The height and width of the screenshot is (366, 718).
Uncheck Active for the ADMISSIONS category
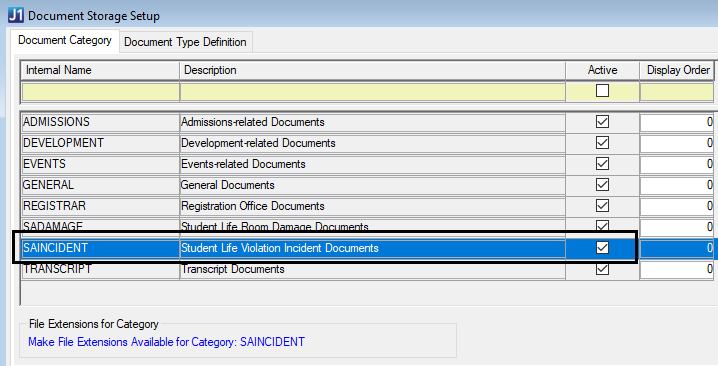[602, 121]
